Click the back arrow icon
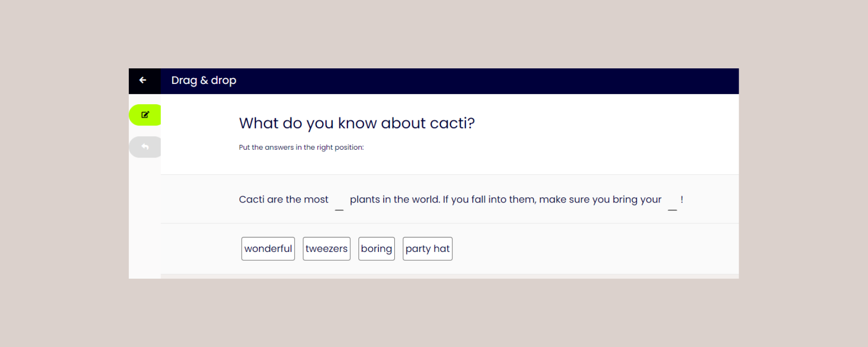Viewport: 868px width, 347px height. click(143, 80)
